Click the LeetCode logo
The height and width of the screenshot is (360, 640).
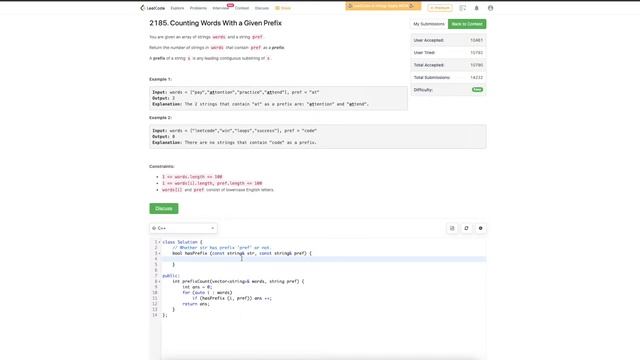[153, 8]
